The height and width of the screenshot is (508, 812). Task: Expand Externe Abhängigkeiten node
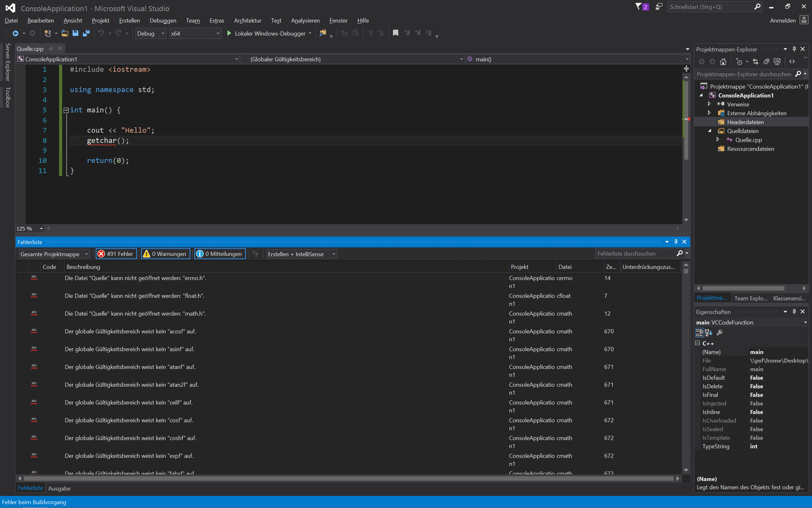tap(709, 113)
